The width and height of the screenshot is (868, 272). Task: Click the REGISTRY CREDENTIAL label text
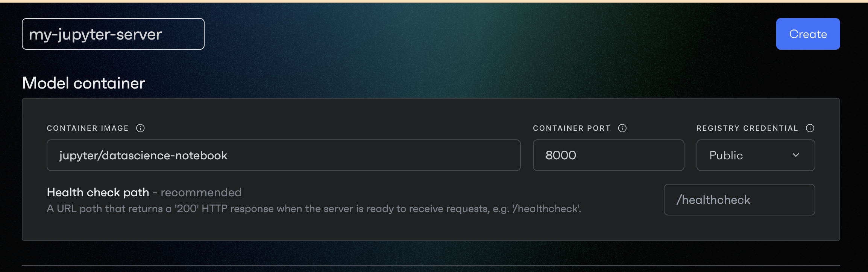(747, 128)
